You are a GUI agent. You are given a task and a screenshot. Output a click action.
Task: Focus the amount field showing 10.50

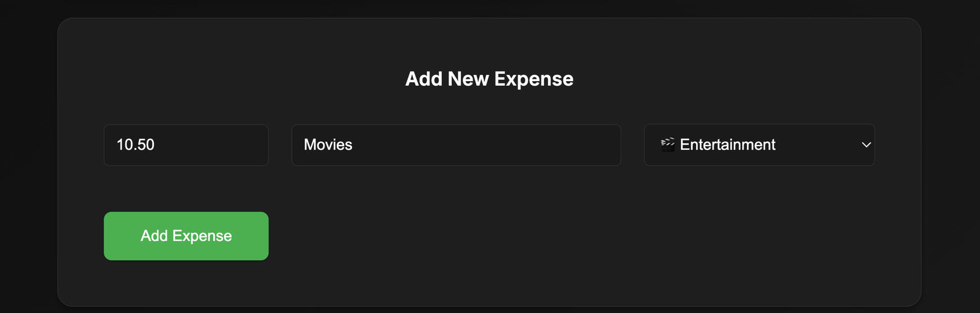(x=186, y=145)
